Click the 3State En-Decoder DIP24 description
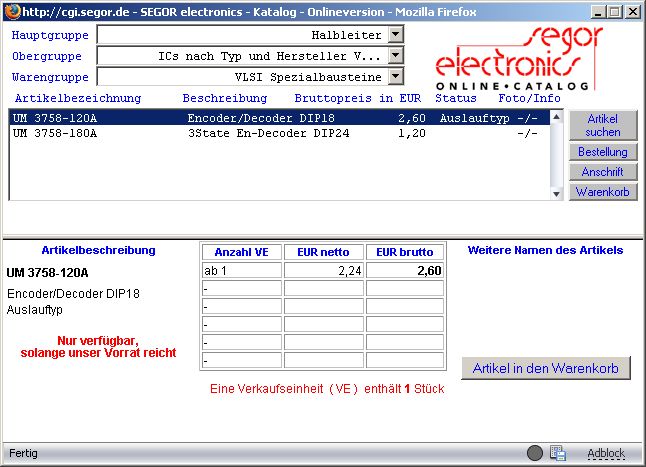Viewport: 646px width, 467px height. 269,133
